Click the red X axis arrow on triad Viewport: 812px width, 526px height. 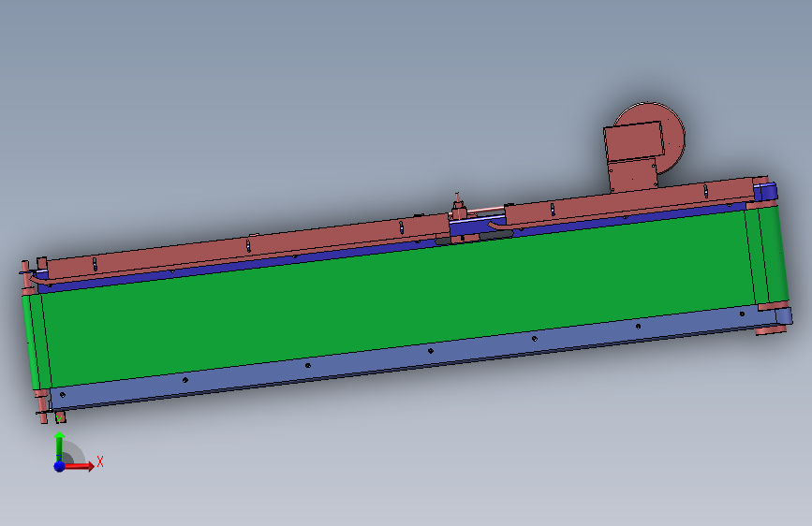pyautogui.click(x=80, y=466)
